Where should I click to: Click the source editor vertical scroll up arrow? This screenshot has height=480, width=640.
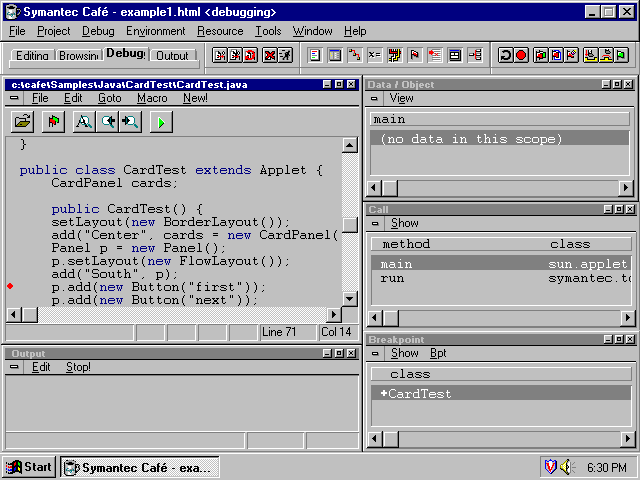coord(350,145)
